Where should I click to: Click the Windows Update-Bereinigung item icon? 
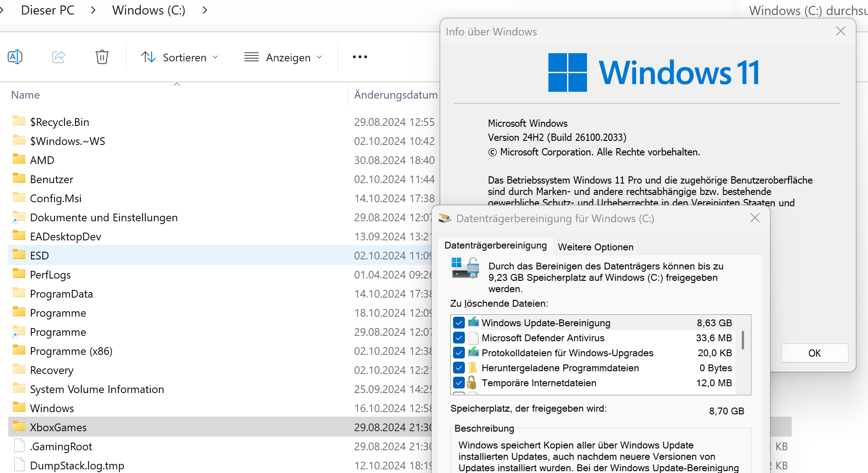tap(473, 322)
